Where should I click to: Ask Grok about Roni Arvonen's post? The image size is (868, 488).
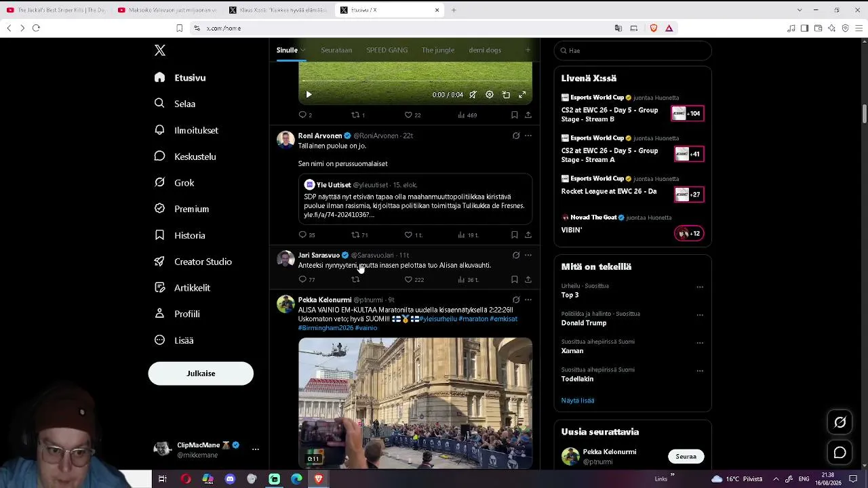[516, 136]
